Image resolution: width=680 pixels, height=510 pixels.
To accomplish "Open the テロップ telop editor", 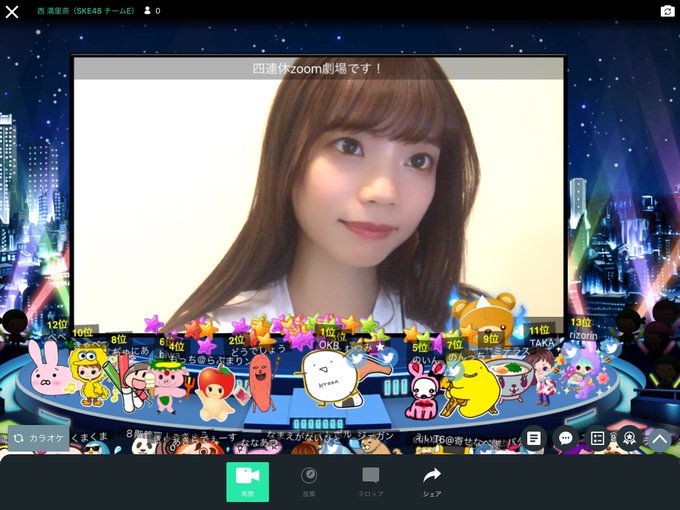I will pos(370,481).
